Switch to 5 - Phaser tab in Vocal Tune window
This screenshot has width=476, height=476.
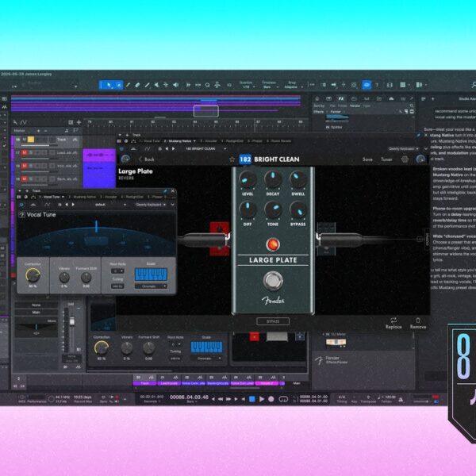click(x=155, y=197)
